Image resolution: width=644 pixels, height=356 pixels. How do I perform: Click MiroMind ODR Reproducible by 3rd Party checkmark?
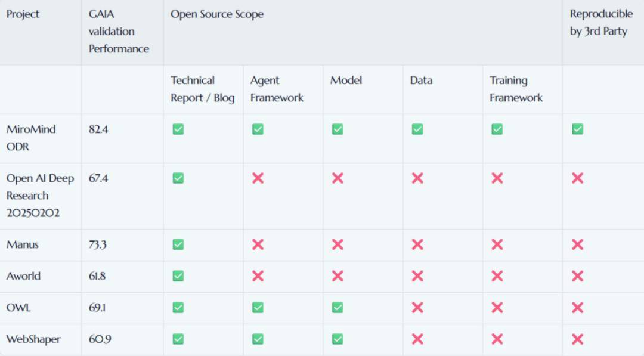coord(577,129)
